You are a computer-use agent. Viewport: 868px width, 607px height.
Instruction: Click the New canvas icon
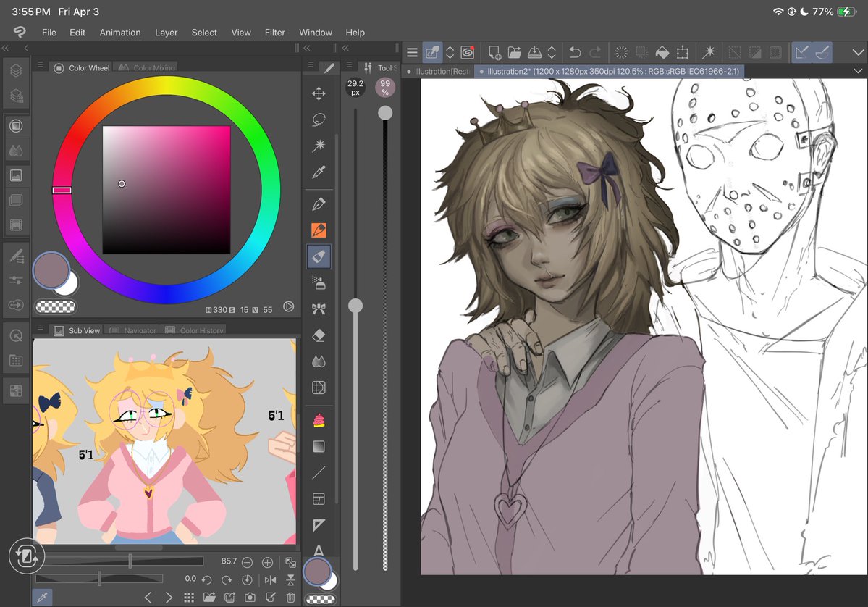(x=494, y=53)
